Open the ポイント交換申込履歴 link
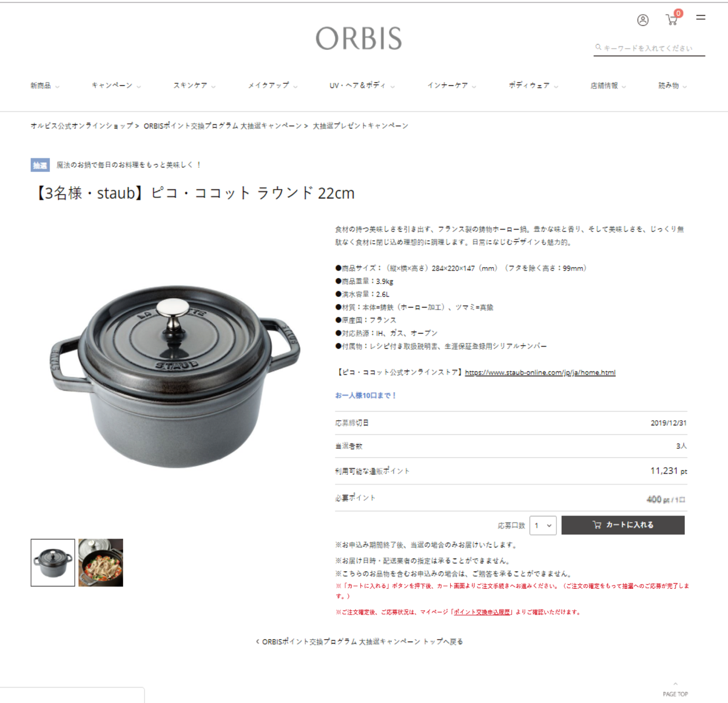Screen dimensions: 728x703 click(x=482, y=612)
